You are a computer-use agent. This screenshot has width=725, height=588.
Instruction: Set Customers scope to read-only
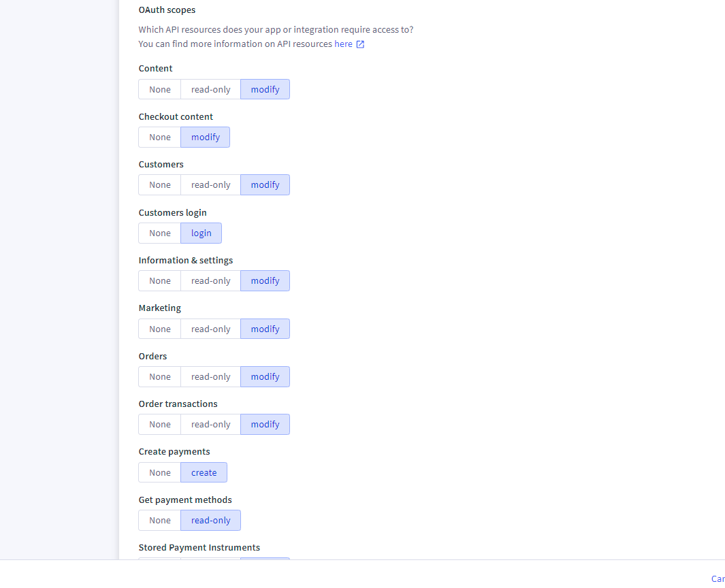coord(210,184)
